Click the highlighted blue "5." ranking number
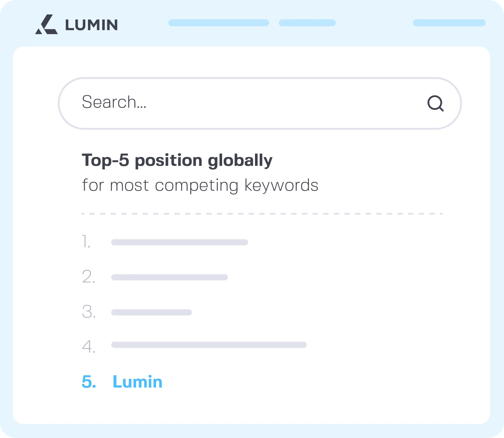This screenshot has width=504, height=438. point(89,382)
